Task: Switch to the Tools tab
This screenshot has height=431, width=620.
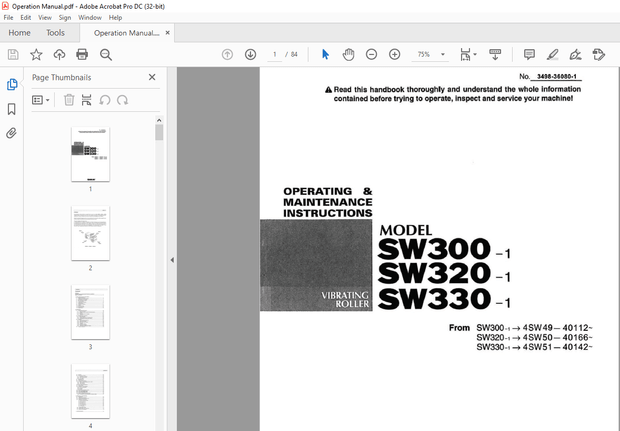Action: (55, 33)
